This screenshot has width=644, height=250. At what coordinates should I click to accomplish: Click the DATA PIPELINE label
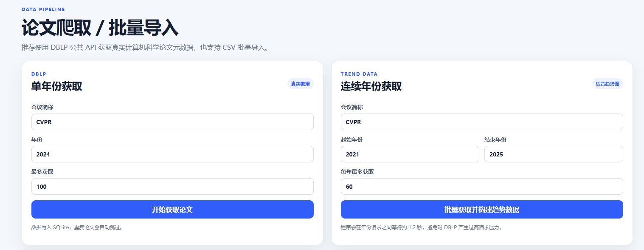pyautogui.click(x=43, y=9)
